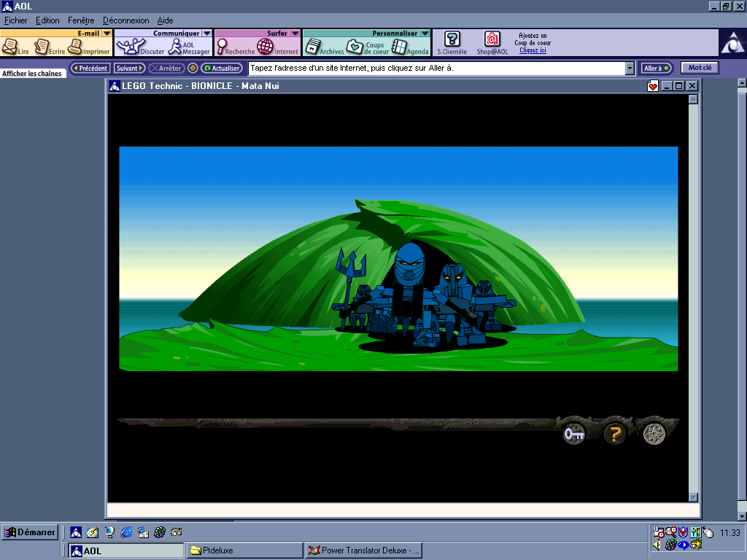Screen dimensions: 747x560
Task: Switch to Ptdeluxe taskbar window
Action: [x=245, y=551]
